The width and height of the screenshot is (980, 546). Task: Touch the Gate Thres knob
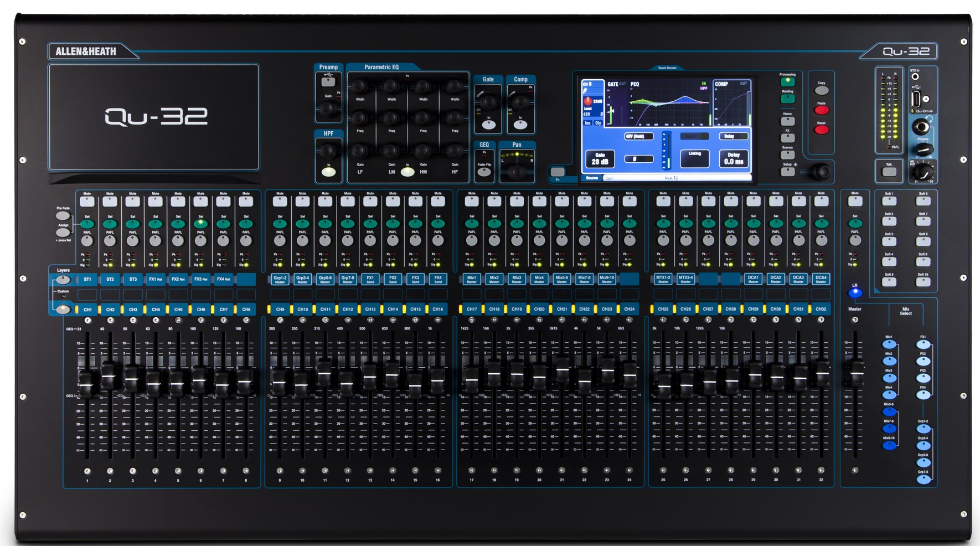(x=488, y=102)
